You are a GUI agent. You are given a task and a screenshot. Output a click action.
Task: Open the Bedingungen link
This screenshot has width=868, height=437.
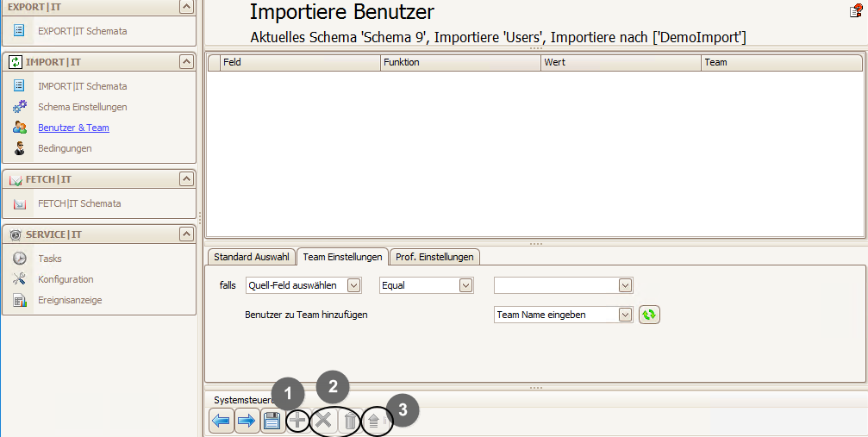tap(65, 148)
